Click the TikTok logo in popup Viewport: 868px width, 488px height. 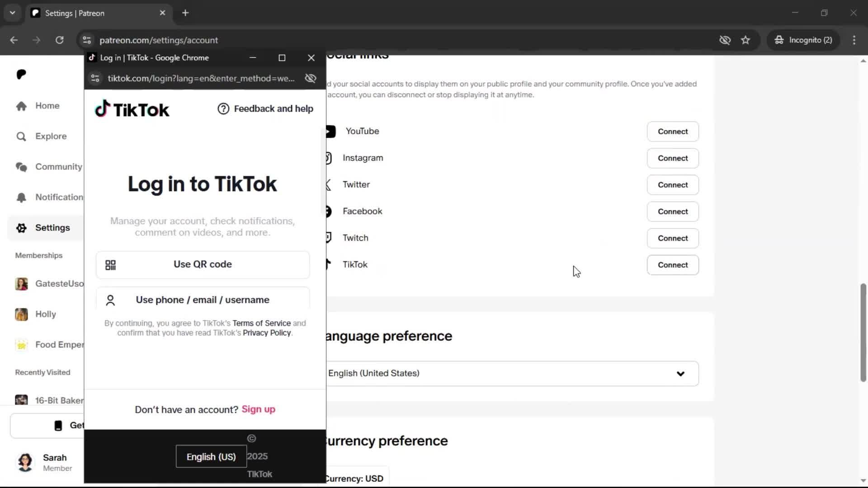point(132,109)
